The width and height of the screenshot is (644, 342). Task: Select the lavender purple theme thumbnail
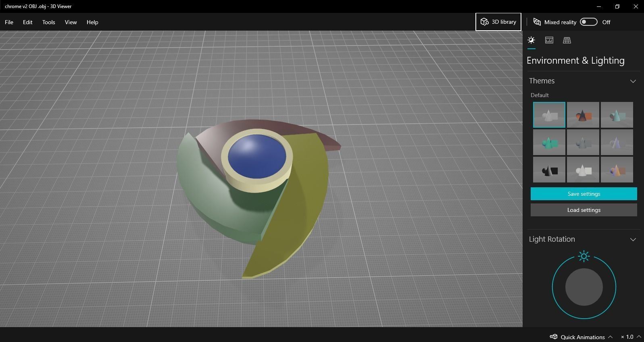point(617,142)
